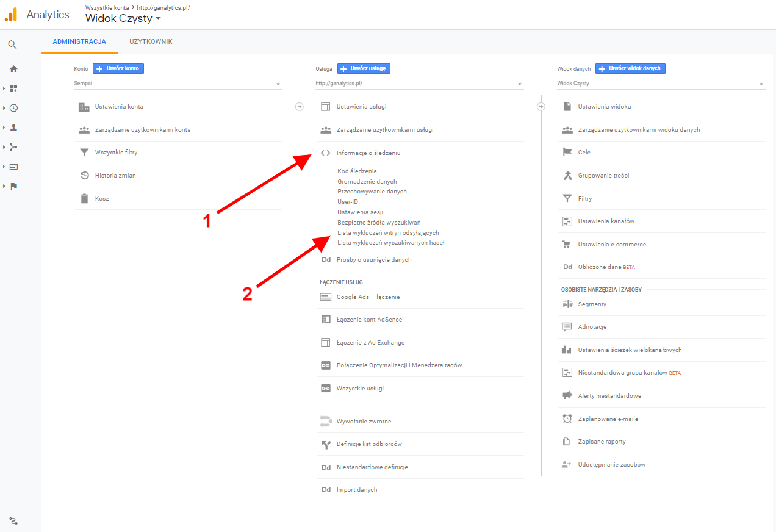Viewport: 776px width, 532px height.
Task: Click the segments icon beside Segmenty
Action: [567, 304]
